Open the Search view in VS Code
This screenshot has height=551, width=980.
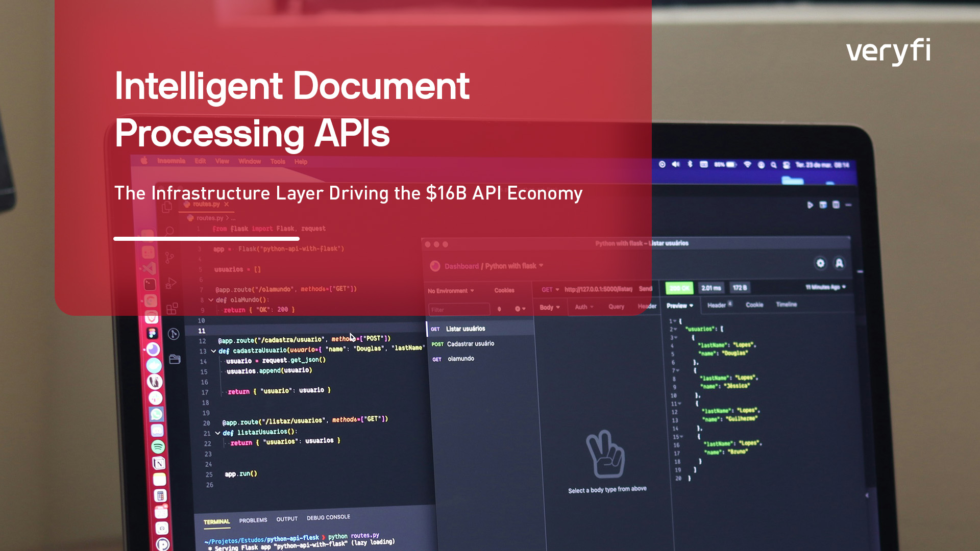169,231
